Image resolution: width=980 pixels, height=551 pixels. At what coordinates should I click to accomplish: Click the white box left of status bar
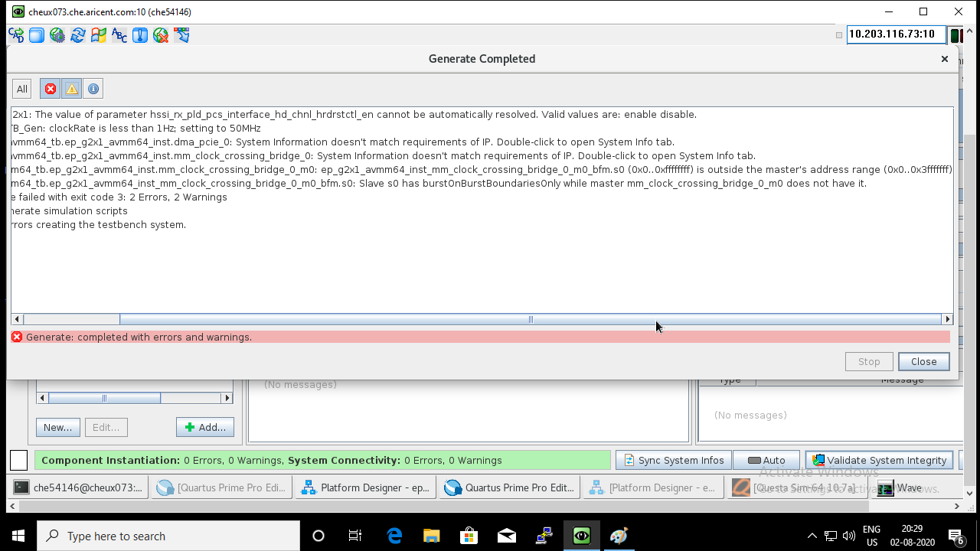(x=19, y=460)
